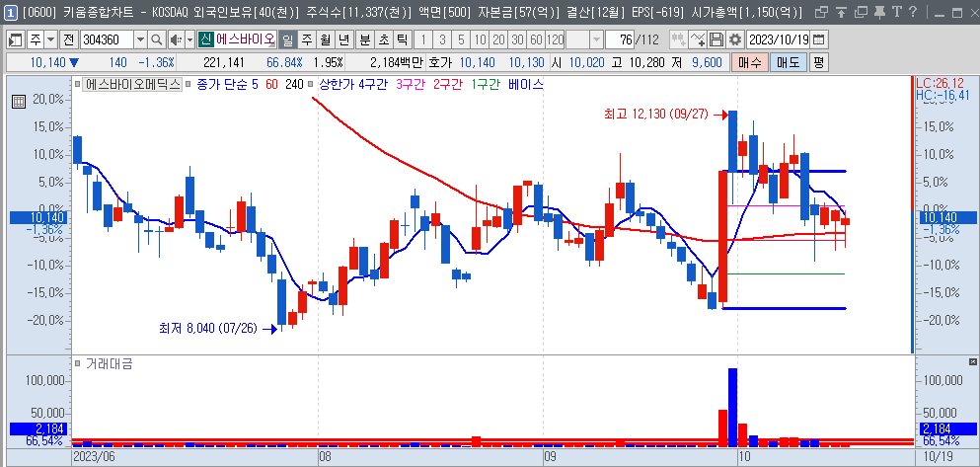Click the duplicate window icon in title bar
This screenshot has height=467, width=980.
[x=861, y=11]
